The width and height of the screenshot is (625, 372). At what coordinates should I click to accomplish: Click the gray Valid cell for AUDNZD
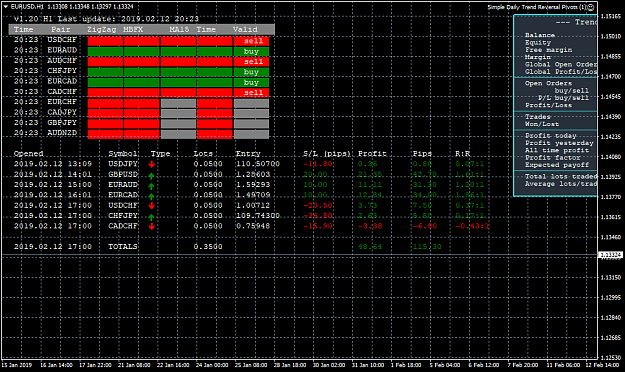(252, 134)
